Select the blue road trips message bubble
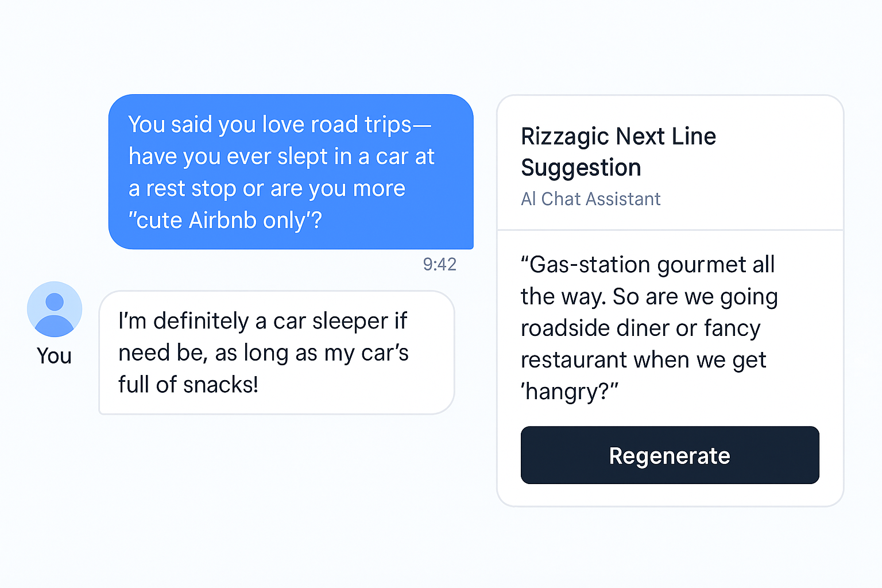The image size is (882, 588). click(x=291, y=172)
